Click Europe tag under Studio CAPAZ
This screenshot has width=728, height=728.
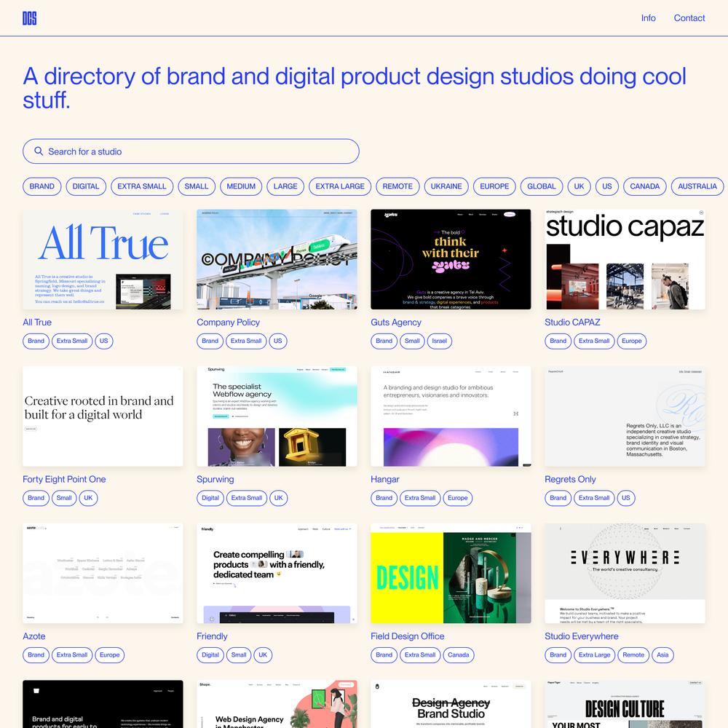[x=631, y=341]
